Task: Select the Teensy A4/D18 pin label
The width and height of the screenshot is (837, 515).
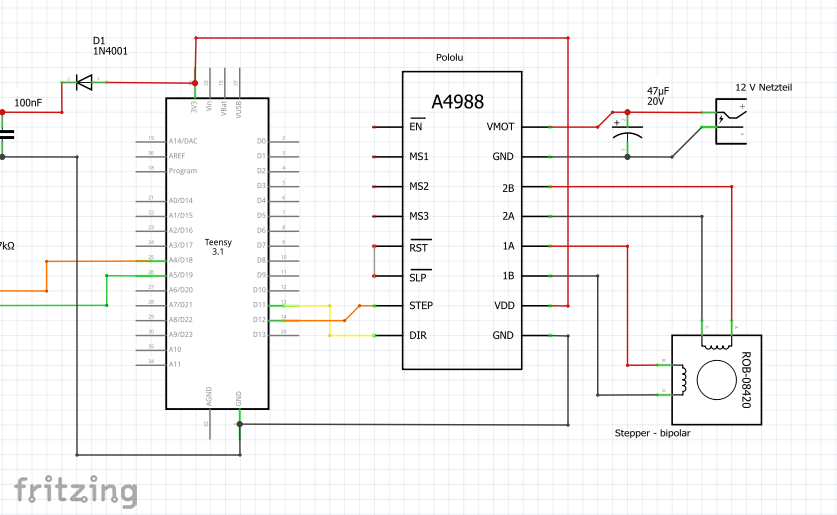Action: pyautogui.click(x=181, y=260)
